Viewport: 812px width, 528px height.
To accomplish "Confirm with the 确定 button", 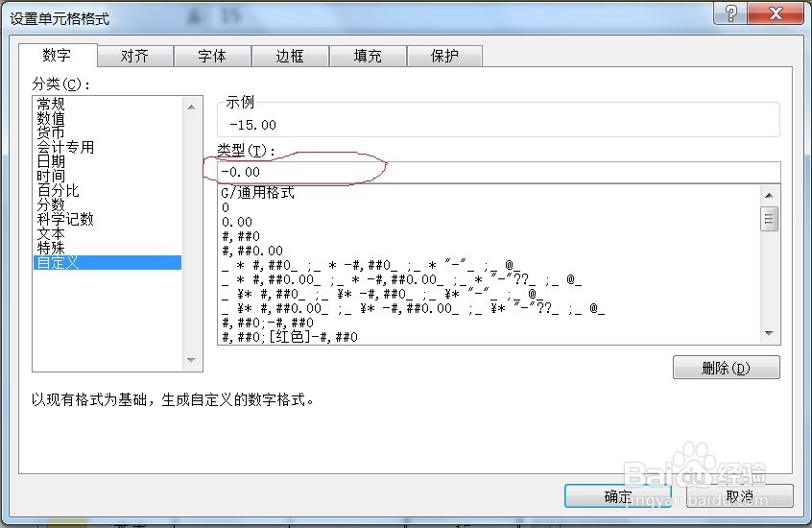I will tap(618, 496).
